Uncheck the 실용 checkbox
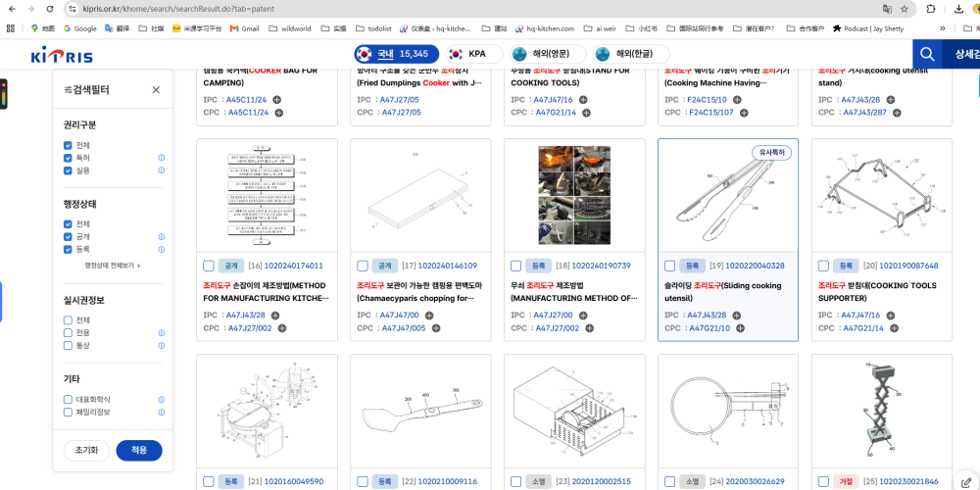This screenshot has width=980, height=490. (68, 170)
